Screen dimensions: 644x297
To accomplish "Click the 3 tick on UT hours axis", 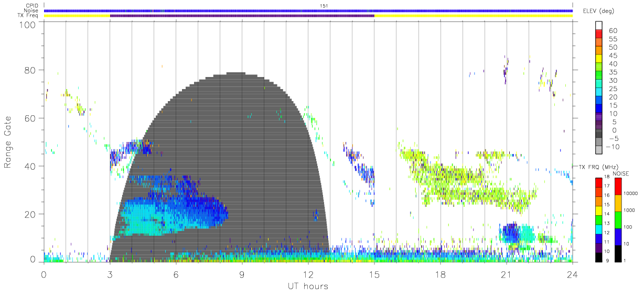I will pos(110,274).
